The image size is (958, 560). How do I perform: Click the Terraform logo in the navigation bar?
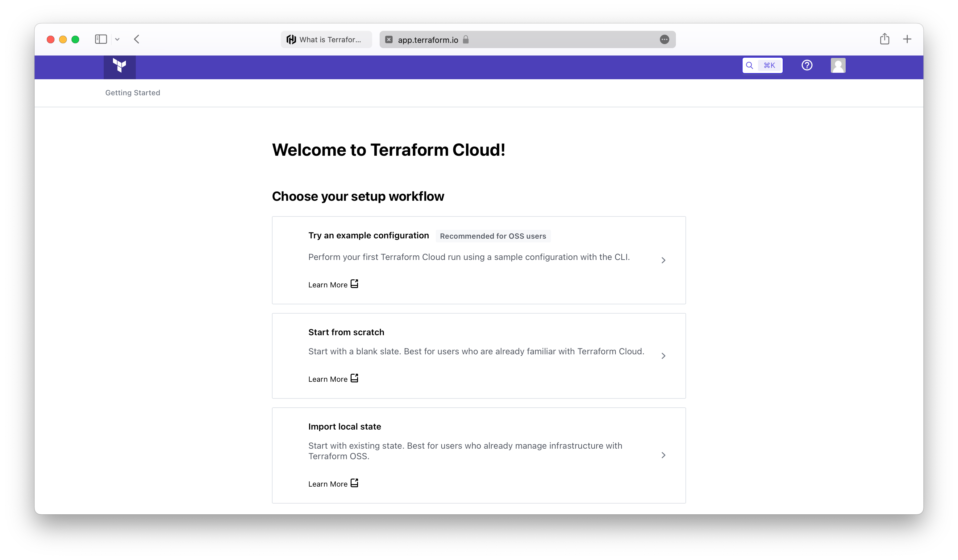[x=119, y=67]
